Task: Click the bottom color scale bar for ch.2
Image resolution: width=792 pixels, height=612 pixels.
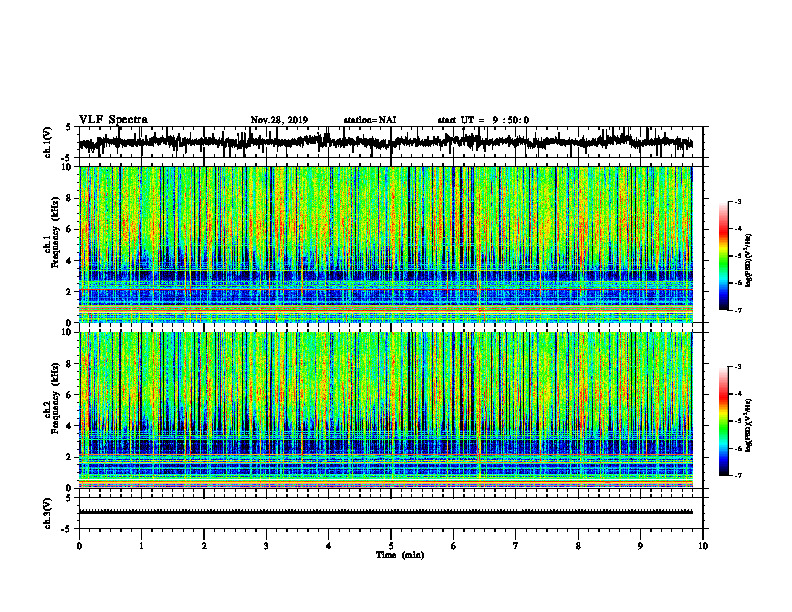Action: coord(723,421)
